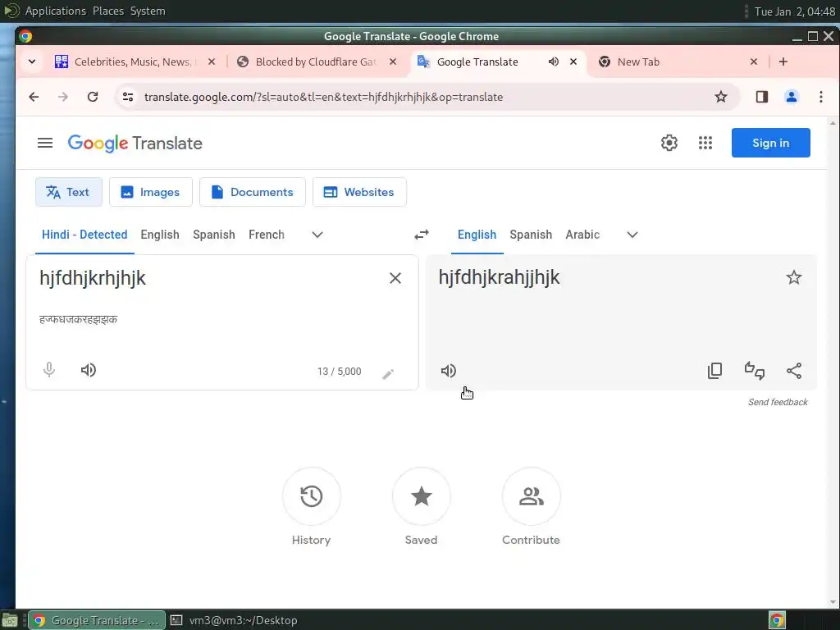The image size is (840, 630).
Task: Click the clock showing Tue Jan 2
Action: 795,11
